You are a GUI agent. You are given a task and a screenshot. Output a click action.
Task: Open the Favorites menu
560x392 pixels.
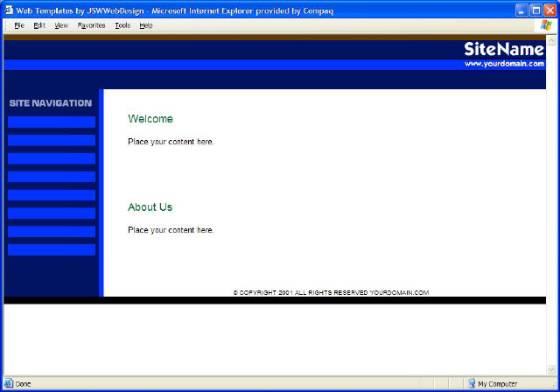(x=91, y=25)
